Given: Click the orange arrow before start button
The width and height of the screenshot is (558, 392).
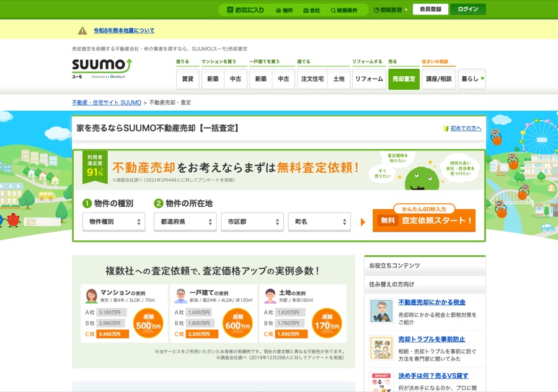Looking at the screenshot, I should [363, 222].
